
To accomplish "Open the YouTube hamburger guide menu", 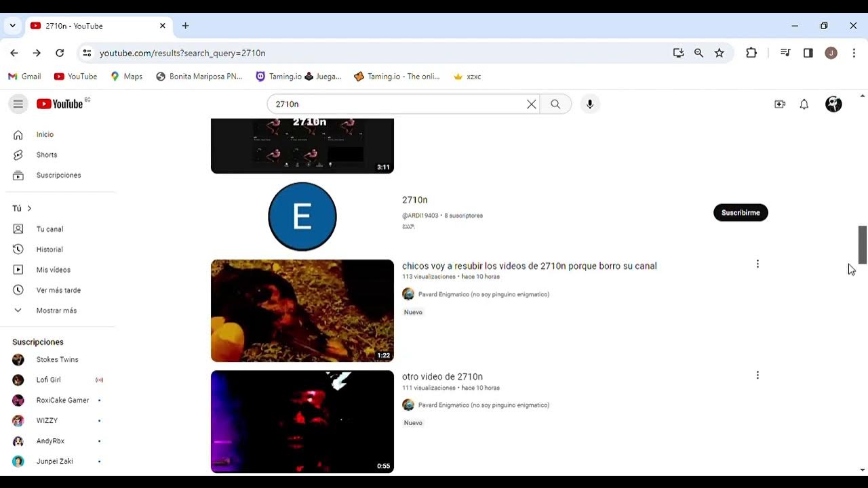I will click(18, 104).
